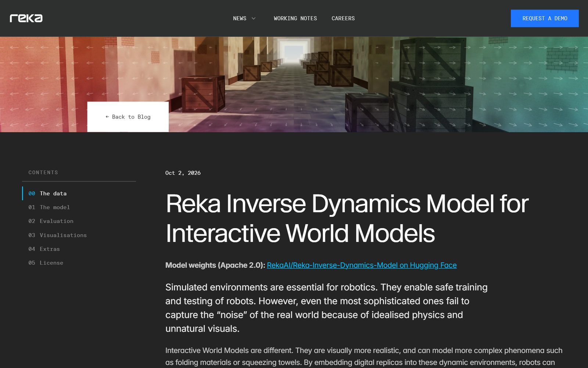Click the back arrow in Back to Blog
This screenshot has width=588, height=368.
tap(107, 117)
